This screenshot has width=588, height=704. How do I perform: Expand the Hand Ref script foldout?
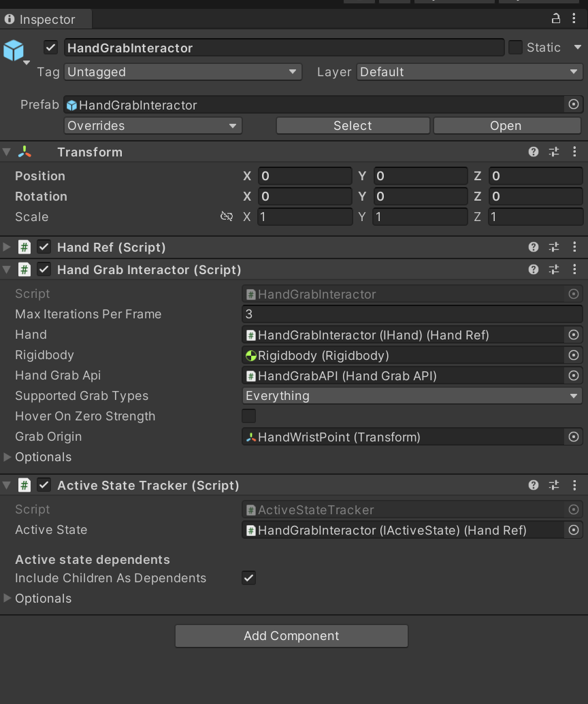tap(7, 247)
